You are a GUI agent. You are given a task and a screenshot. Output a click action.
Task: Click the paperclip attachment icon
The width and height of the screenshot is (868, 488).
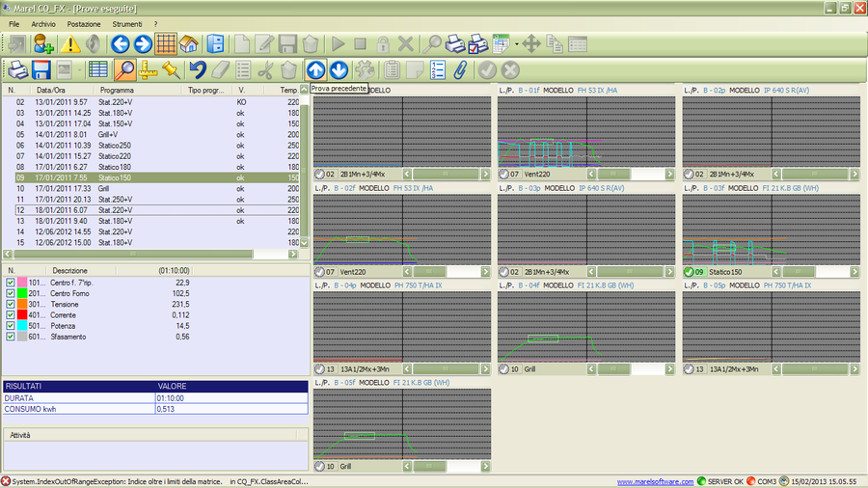[461, 69]
